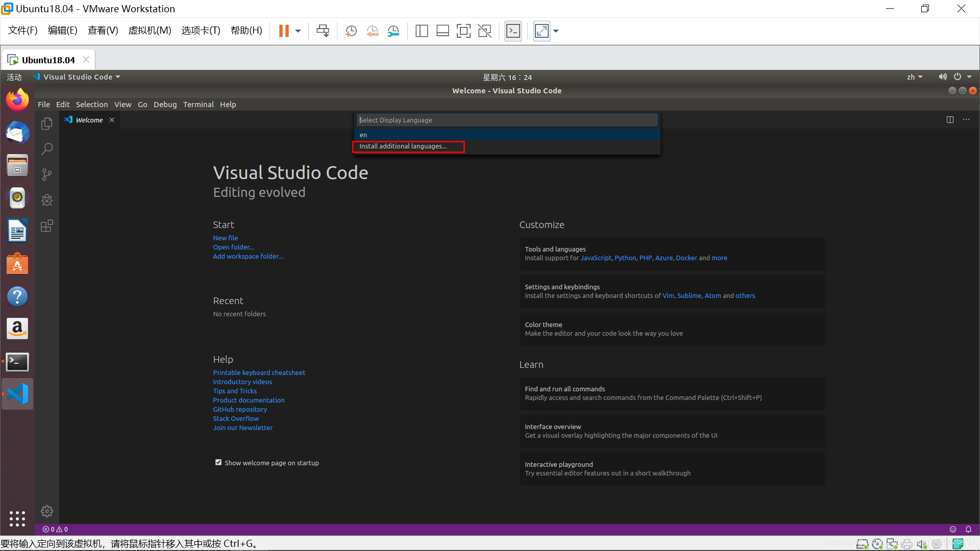This screenshot has width=980, height=551.
Task: Open the VMware power options dropdown arrow
Action: 298,31
